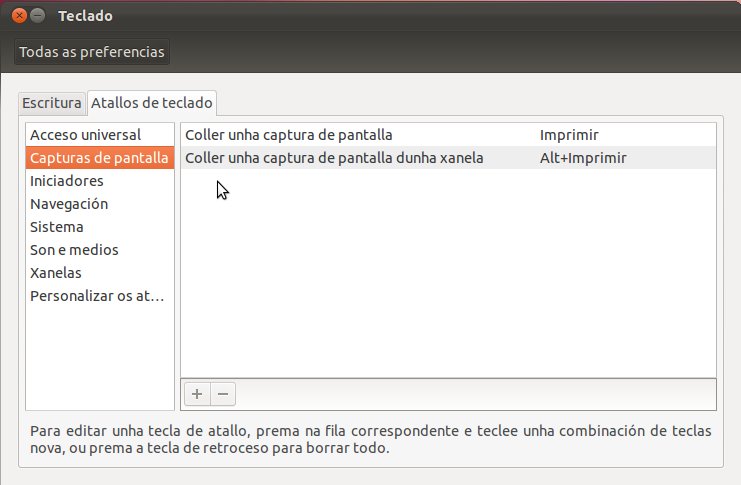The image size is (741, 485).
Task: Select Acceso universal category
Action: [100, 135]
